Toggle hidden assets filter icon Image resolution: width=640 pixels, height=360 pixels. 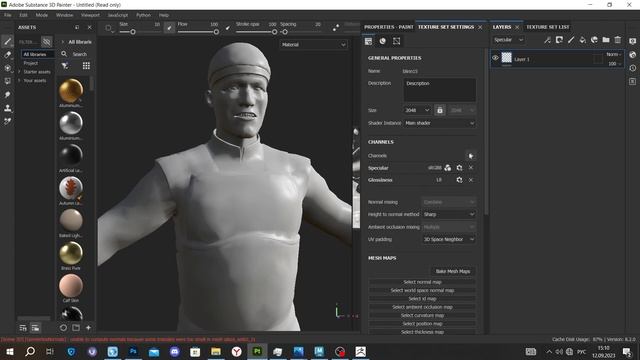coord(47,42)
